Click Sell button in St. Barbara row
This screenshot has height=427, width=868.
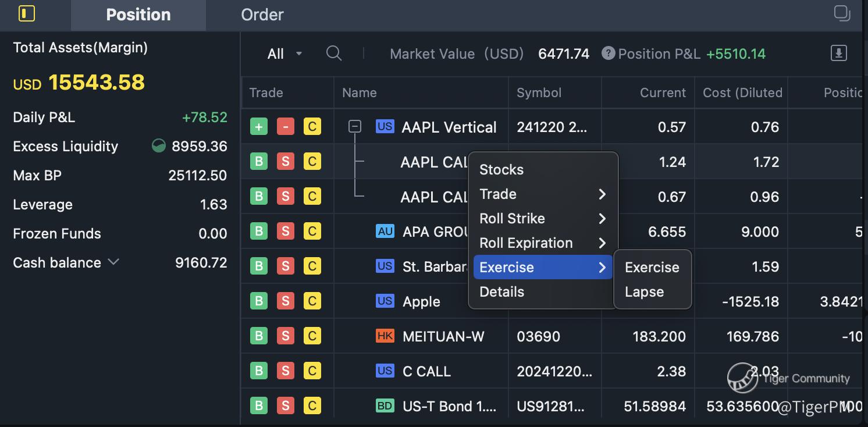point(285,266)
